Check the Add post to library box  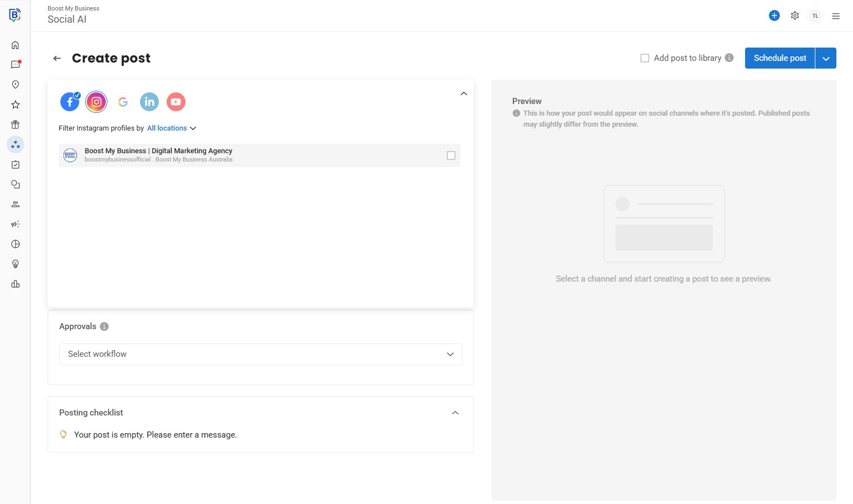pyautogui.click(x=645, y=58)
